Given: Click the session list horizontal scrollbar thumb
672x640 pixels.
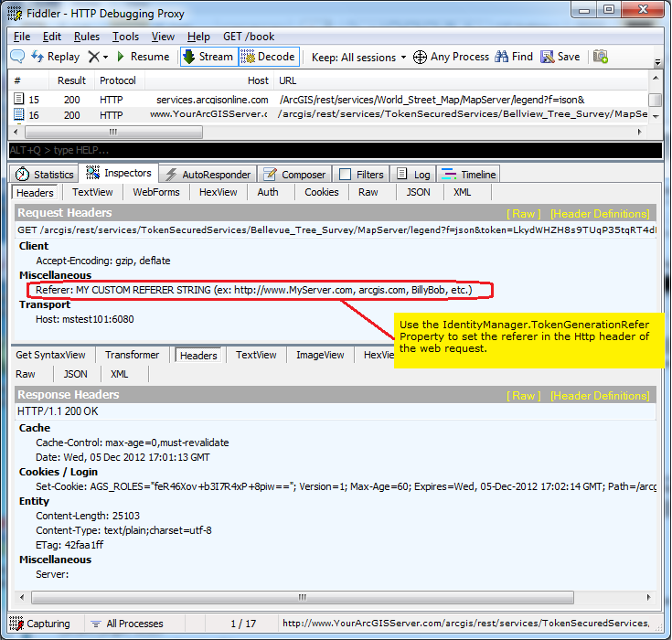Looking at the screenshot, I should (113, 132).
